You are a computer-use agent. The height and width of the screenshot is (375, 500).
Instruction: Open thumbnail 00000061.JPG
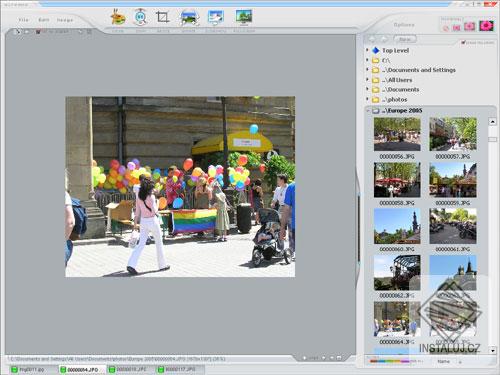pyautogui.click(x=453, y=226)
